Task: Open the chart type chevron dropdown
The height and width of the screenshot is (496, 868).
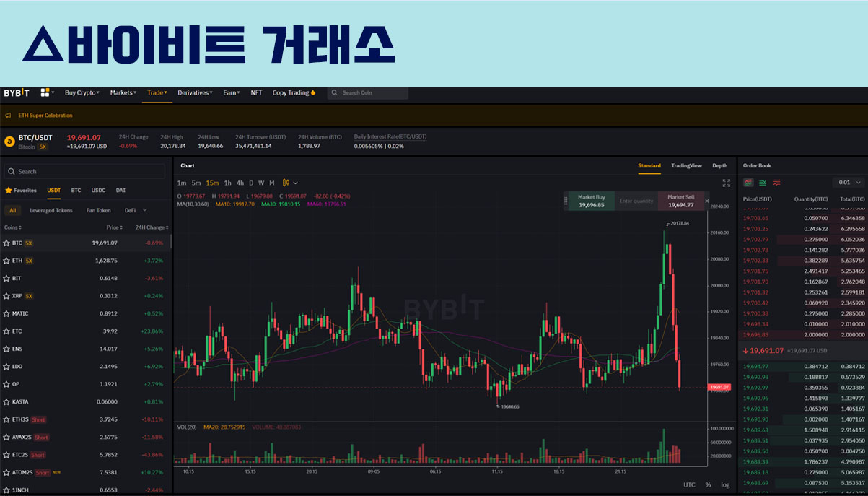Action: (x=295, y=183)
